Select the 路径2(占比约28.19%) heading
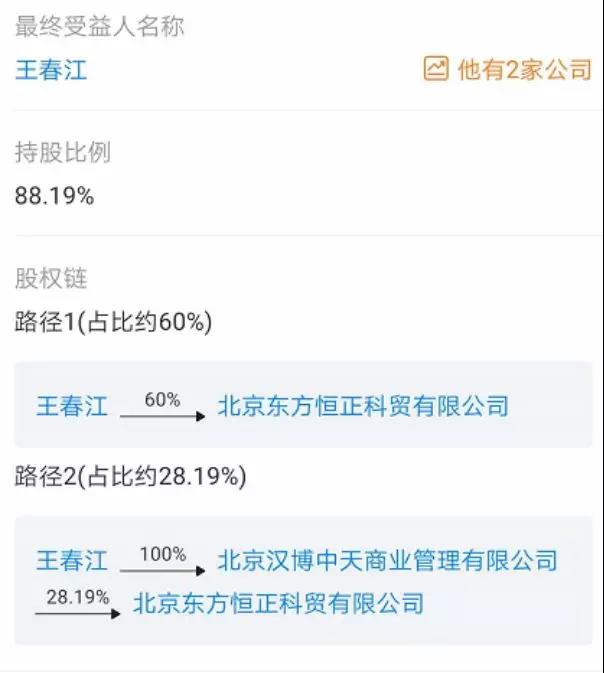Image resolution: width=604 pixels, height=673 pixels. click(130, 476)
